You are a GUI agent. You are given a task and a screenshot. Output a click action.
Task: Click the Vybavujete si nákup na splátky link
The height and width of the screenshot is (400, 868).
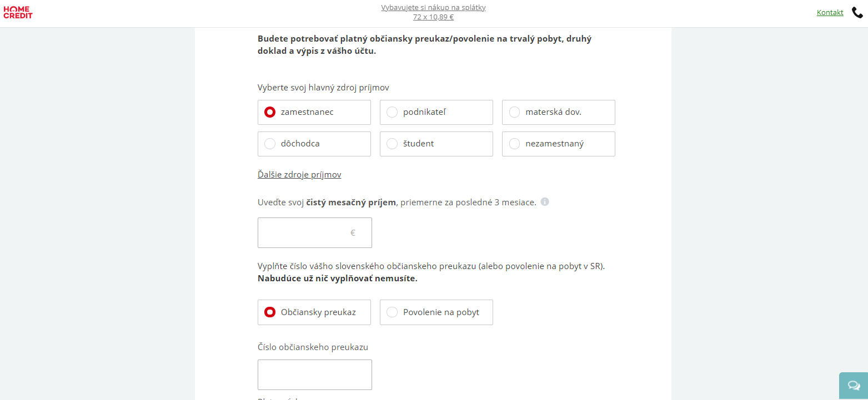pyautogui.click(x=433, y=7)
